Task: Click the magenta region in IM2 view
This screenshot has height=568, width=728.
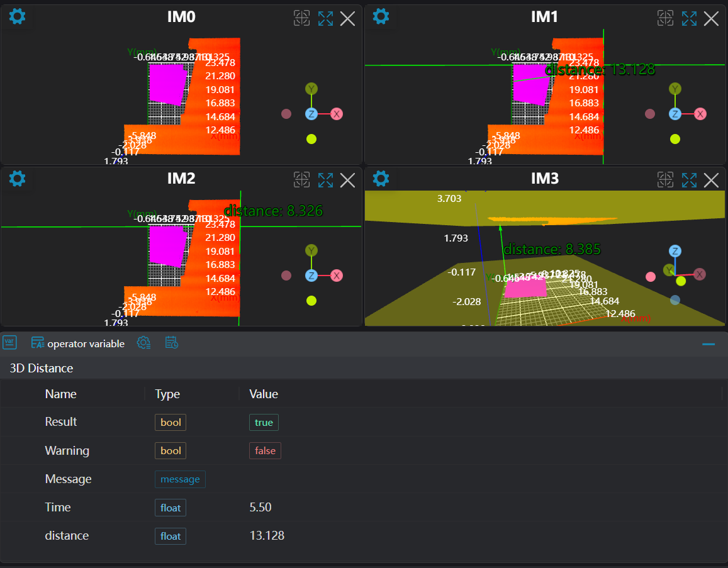Action: coord(167,247)
